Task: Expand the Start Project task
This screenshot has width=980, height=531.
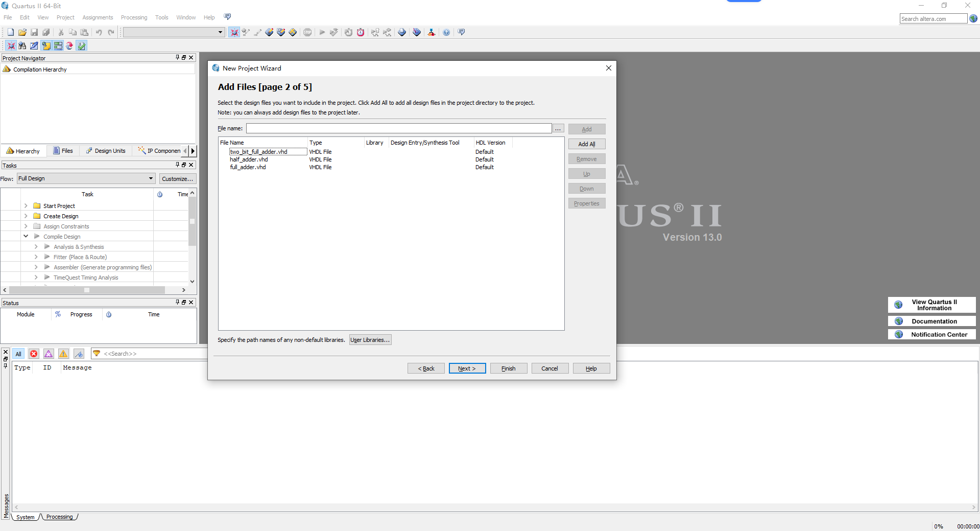Action: coord(26,206)
